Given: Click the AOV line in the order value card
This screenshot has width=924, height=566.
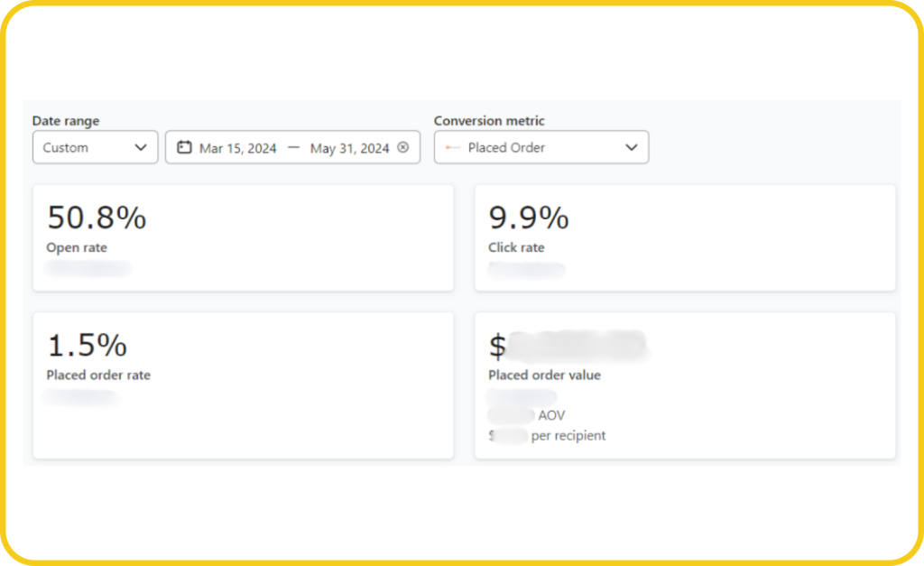Looking at the screenshot, I should [551, 415].
